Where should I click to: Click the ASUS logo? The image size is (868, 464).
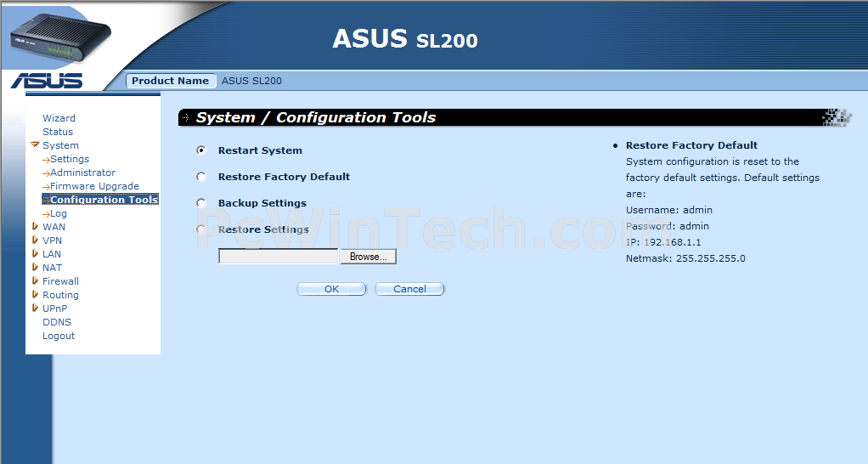47,81
